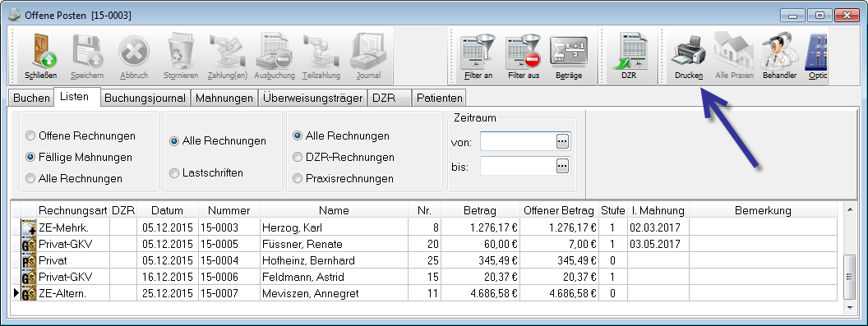Open the Überweisungsträger tab
Screen dimensions: 868x326
click(313, 98)
